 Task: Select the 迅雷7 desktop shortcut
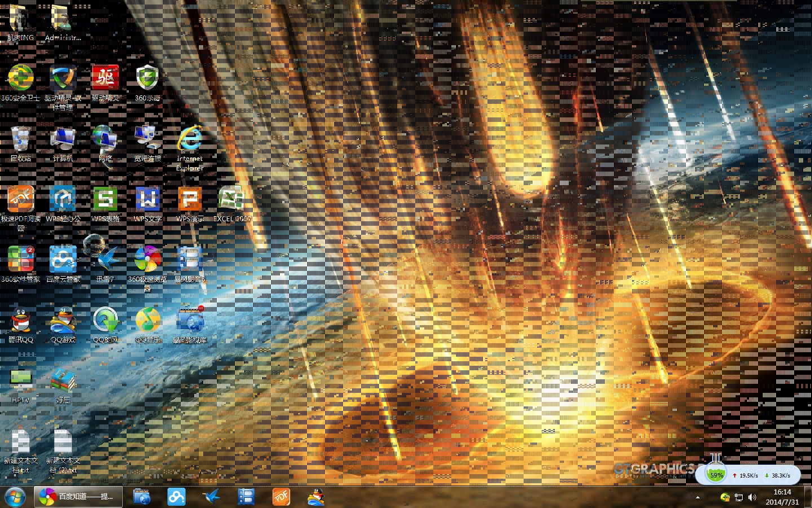coord(105,265)
